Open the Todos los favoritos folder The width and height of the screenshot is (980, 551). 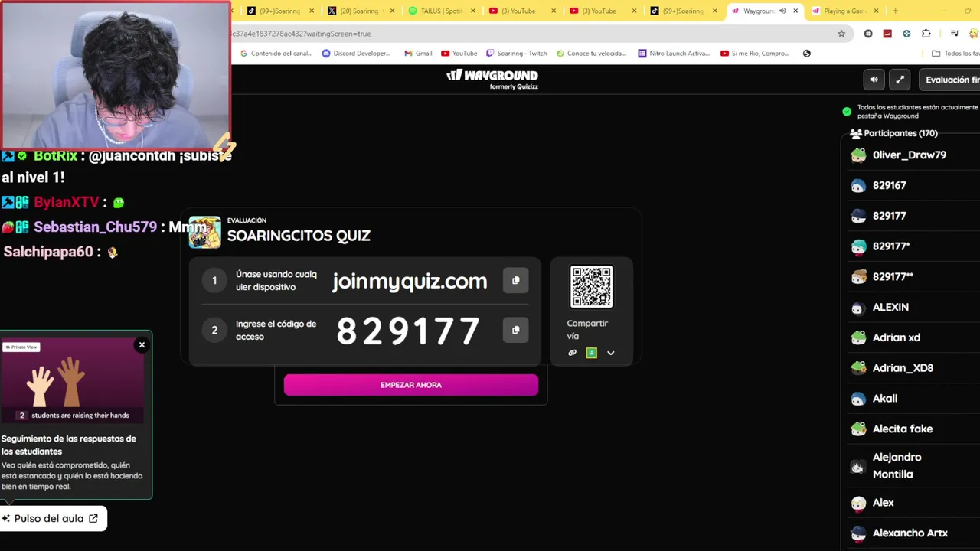[x=955, y=54]
